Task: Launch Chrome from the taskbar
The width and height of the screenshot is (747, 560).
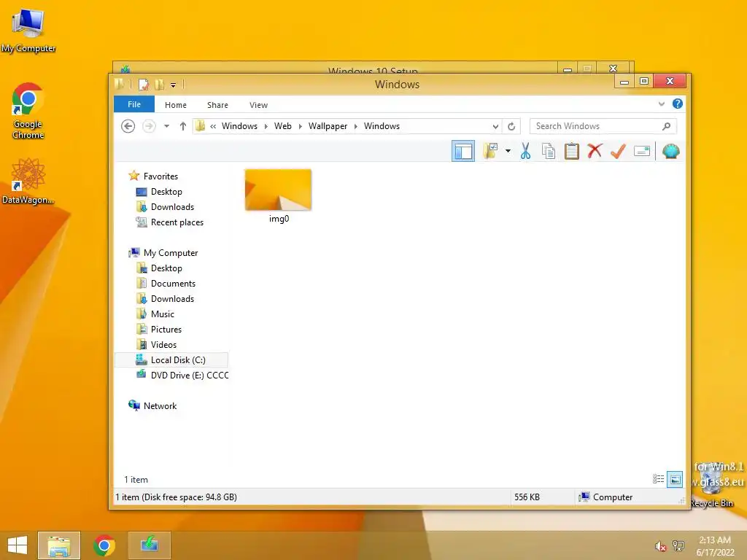Action: 104,545
